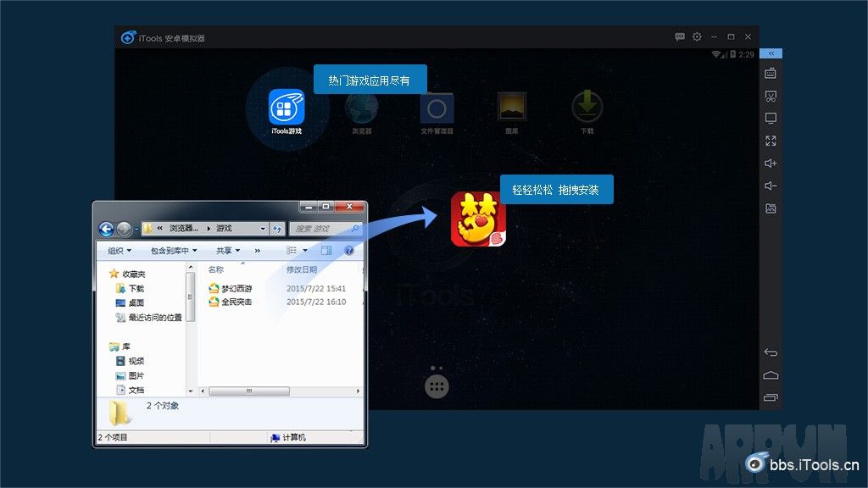Collapse the emulator side toolbar
The height and width of the screenshot is (488, 868).
coord(771,53)
